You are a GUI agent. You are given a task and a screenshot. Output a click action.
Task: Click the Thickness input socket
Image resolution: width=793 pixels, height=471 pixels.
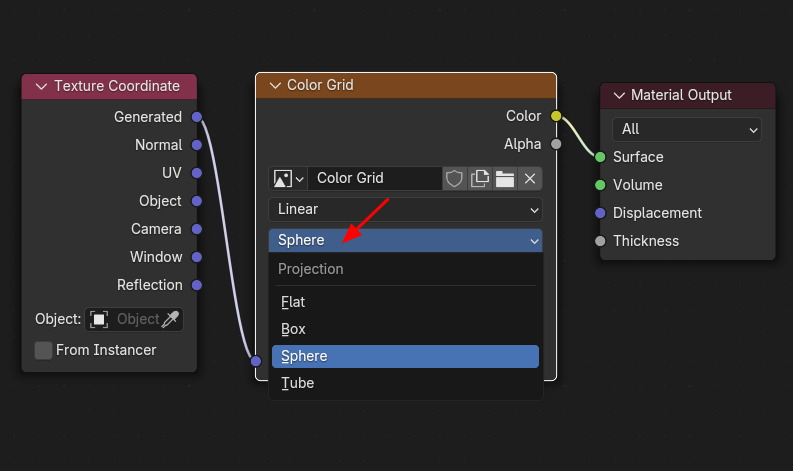click(600, 241)
